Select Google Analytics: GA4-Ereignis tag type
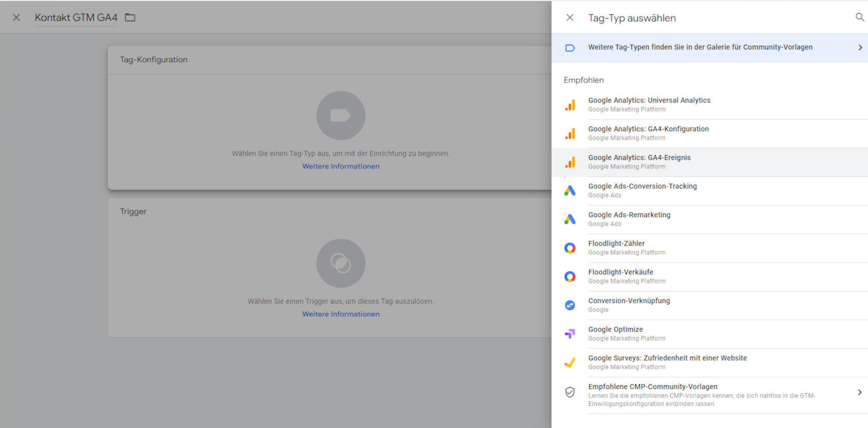This screenshot has width=868, height=428. pyautogui.click(x=639, y=158)
